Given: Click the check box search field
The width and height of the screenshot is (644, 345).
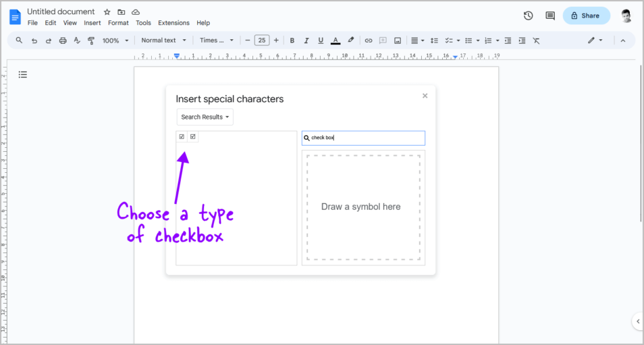Looking at the screenshot, I should [x=363, y=138].
